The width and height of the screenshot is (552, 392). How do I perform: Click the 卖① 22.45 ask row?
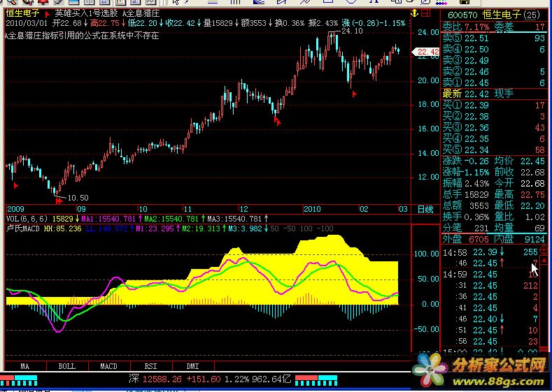coord(493,83)
